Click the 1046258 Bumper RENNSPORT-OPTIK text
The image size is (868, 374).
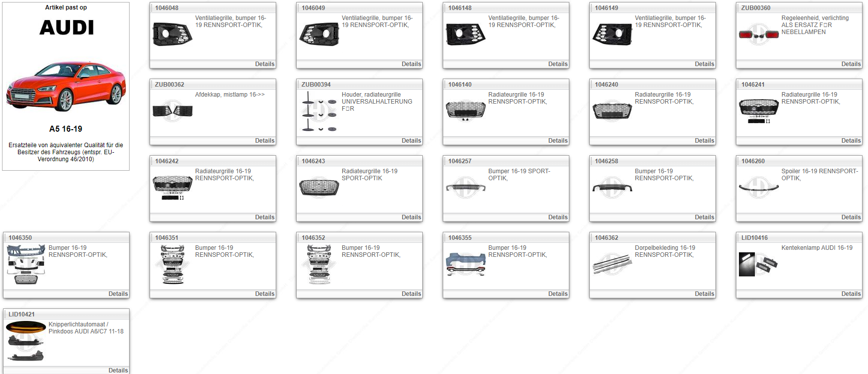tap(664, 175)
